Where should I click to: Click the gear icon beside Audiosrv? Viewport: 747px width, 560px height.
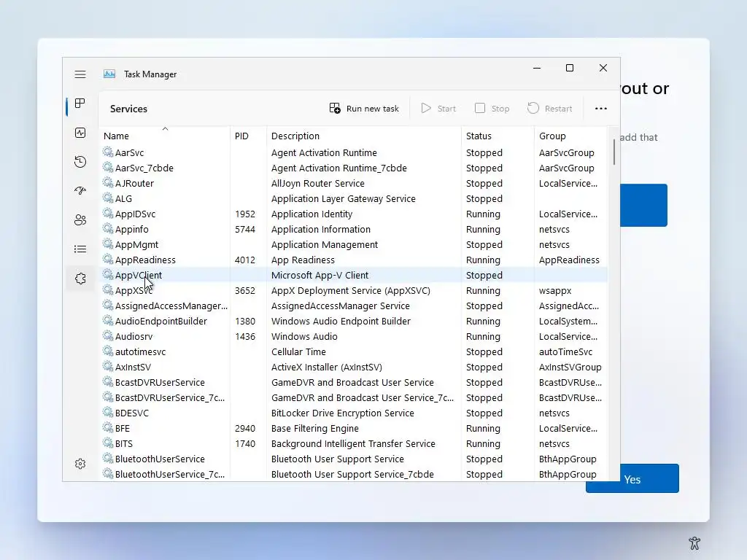click(x=108, y=336)
